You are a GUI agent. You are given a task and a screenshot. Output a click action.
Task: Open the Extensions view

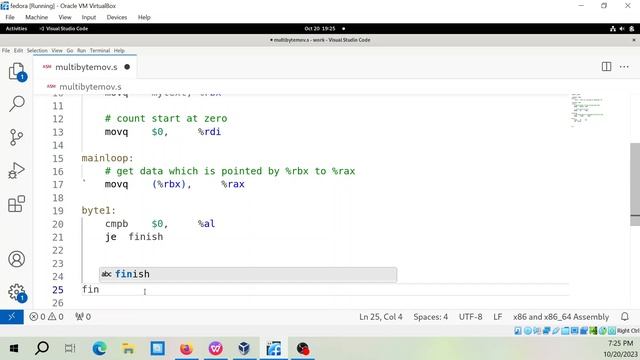pyautogui.click(x=17, y=204)
